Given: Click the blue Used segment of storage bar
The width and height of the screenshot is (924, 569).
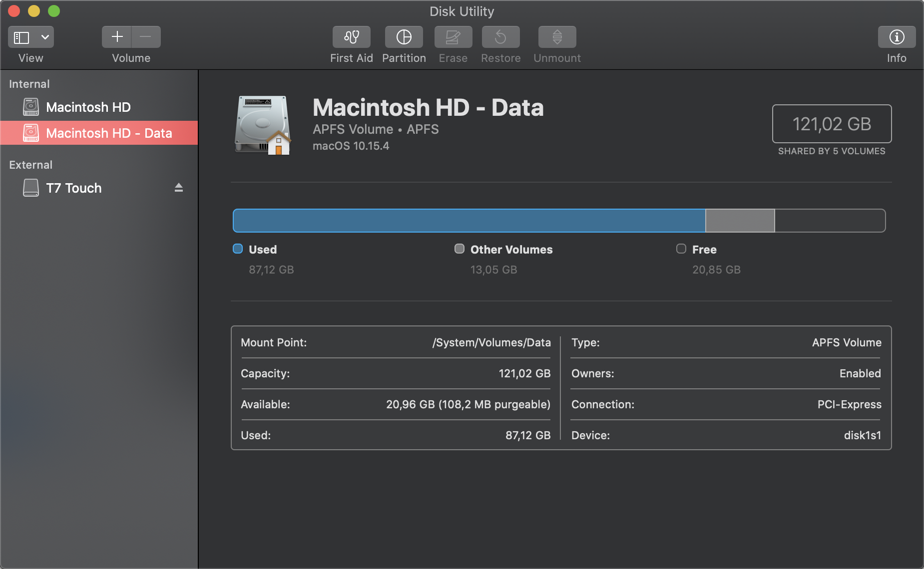Looking at the screenshot, I should [469, 221].
